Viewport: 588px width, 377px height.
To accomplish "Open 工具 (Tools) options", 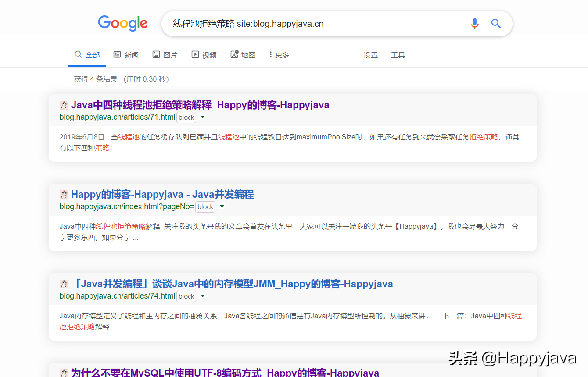I will tap(398, 55).
